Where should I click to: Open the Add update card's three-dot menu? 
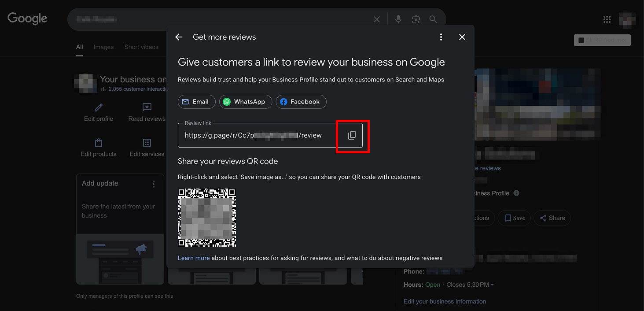tap(153, 184)
